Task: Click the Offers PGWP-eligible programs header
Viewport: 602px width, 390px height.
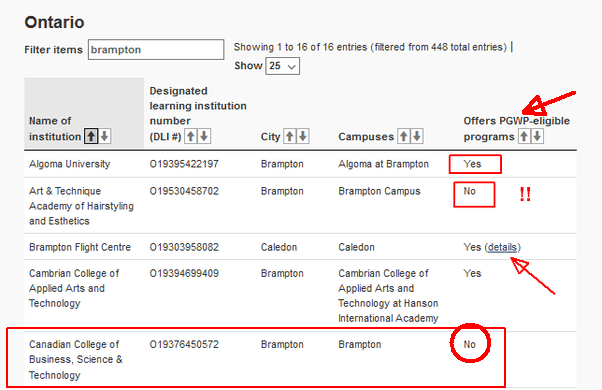Action: click(516, 129)
